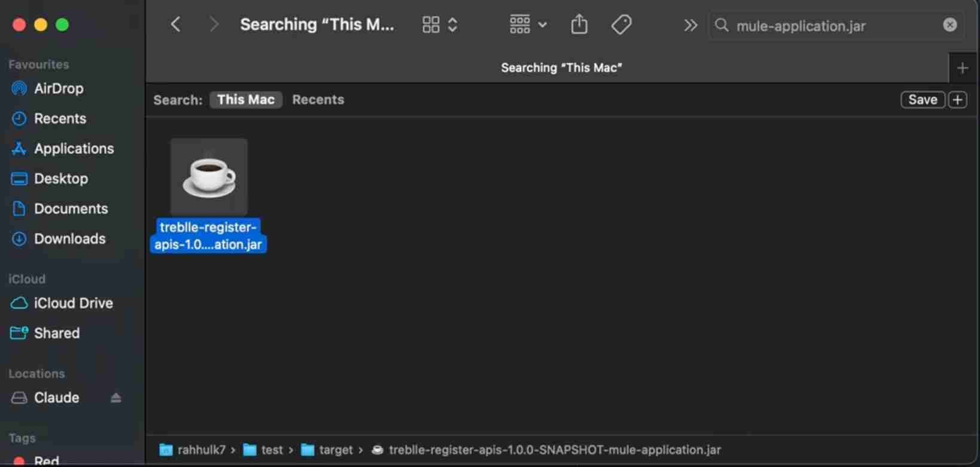
Task: Select the Searching This Mac tab
Action: tap(561, 68)
